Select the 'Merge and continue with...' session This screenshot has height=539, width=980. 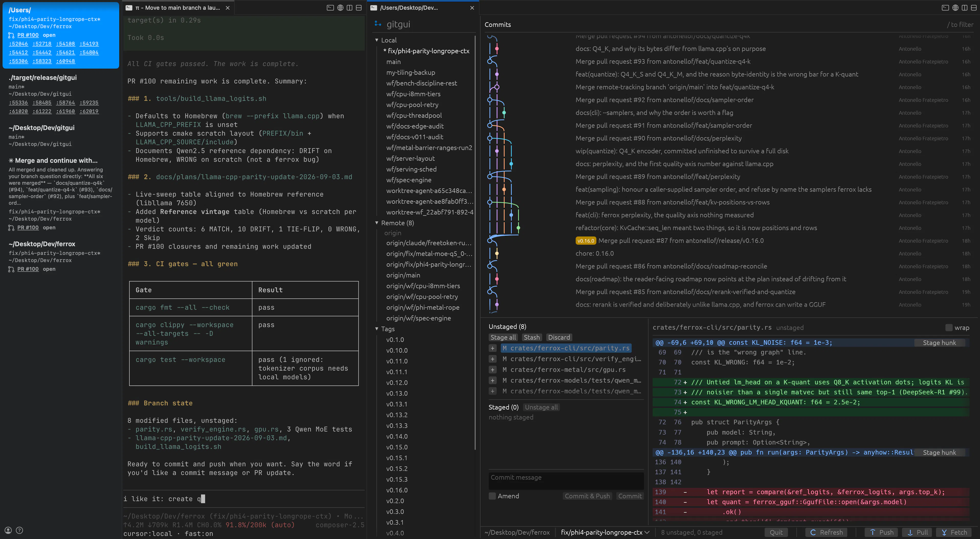point(61,194)
